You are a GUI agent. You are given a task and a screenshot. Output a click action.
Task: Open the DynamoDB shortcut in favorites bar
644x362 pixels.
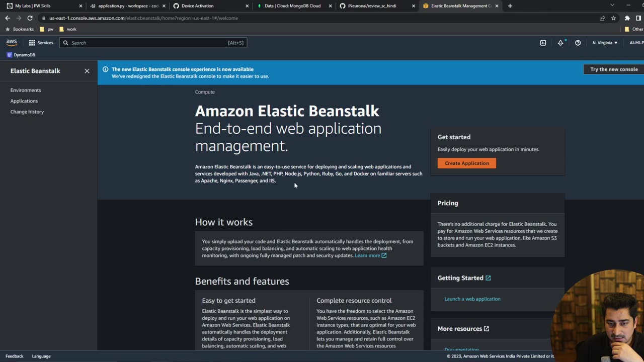21,55
